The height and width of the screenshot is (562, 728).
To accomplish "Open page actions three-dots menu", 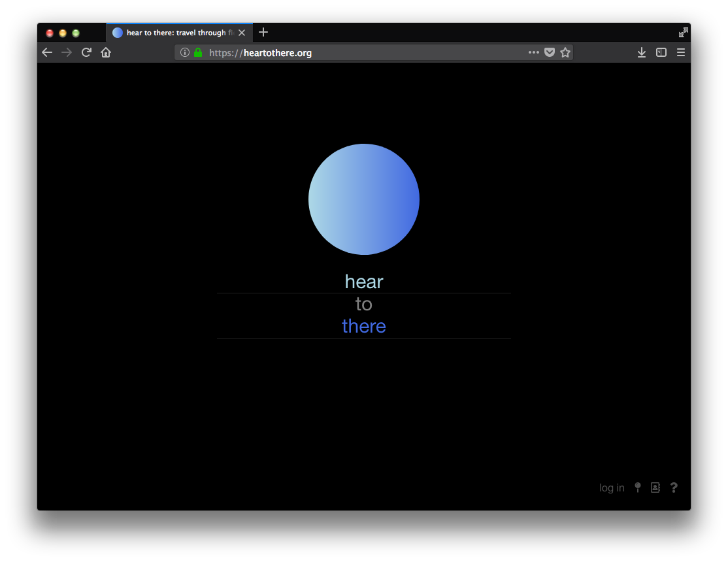I will tap(534, 52).
